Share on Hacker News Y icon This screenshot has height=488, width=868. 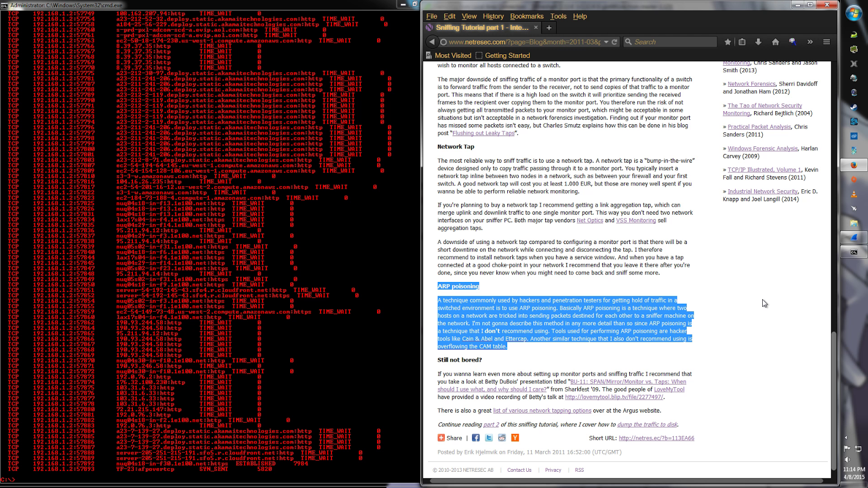[515, 438]
